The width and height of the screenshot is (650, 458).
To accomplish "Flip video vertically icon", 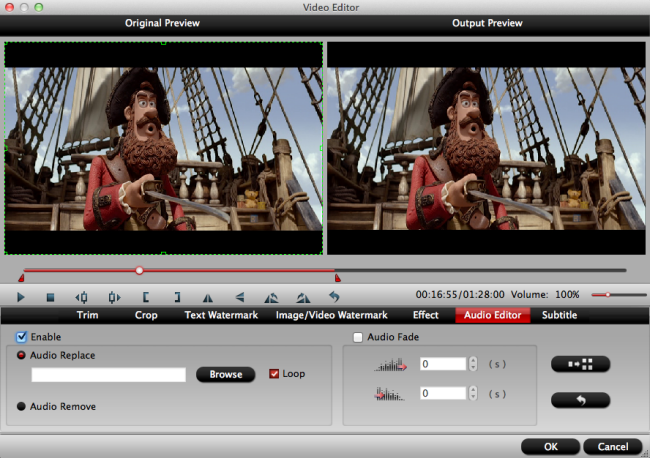I will (240, 297).
